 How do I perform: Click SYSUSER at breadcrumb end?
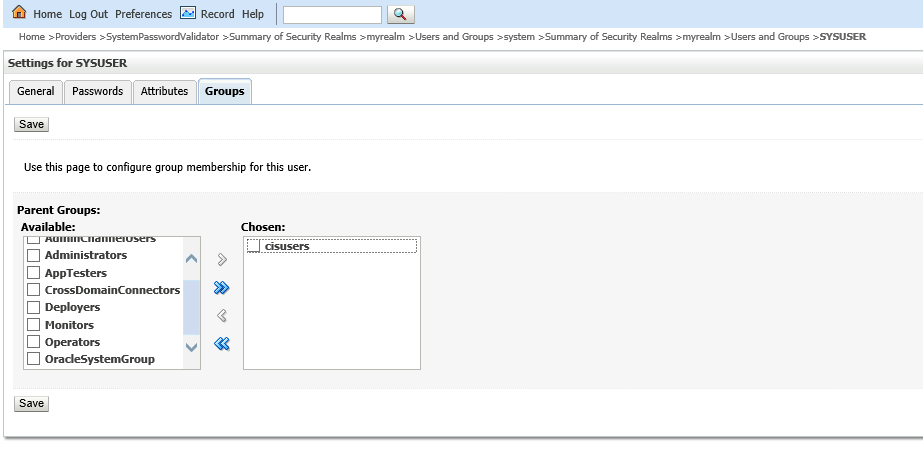click(842, 37)
